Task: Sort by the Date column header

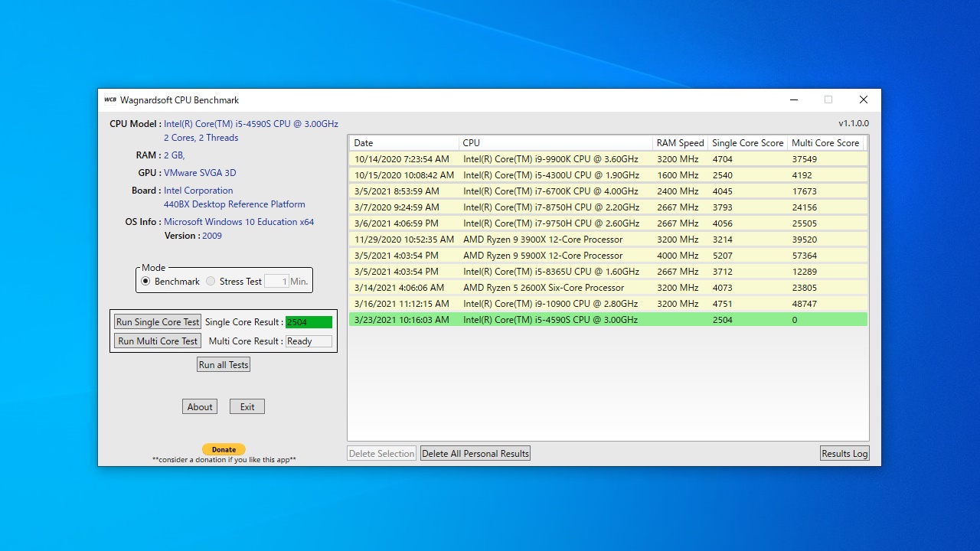Action: point(404,143)
